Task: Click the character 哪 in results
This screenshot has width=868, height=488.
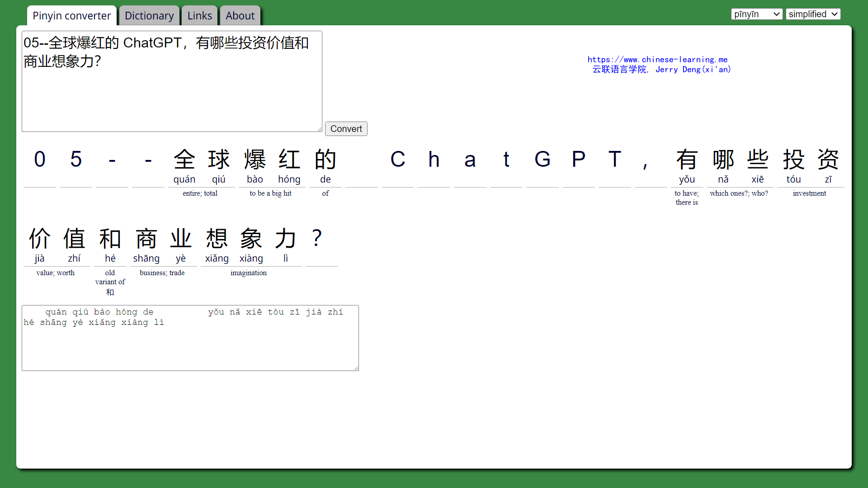Action: click(x=723, y=160)
